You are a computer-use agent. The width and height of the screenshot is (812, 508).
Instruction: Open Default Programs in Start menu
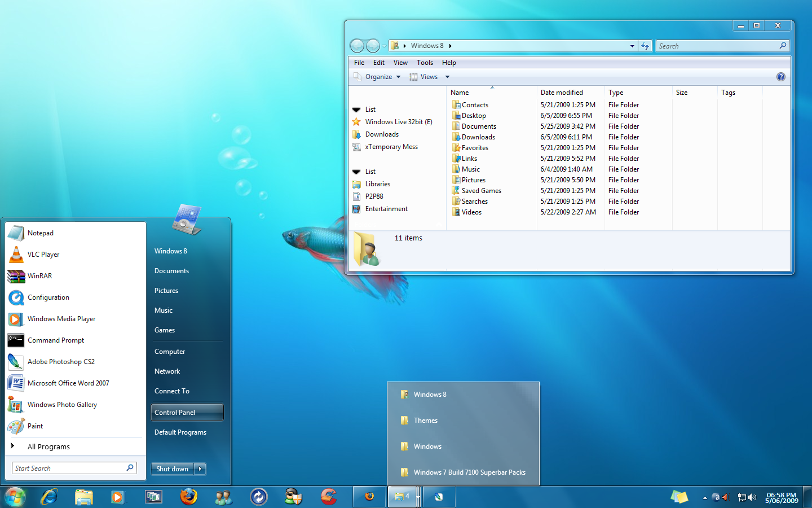187,432
